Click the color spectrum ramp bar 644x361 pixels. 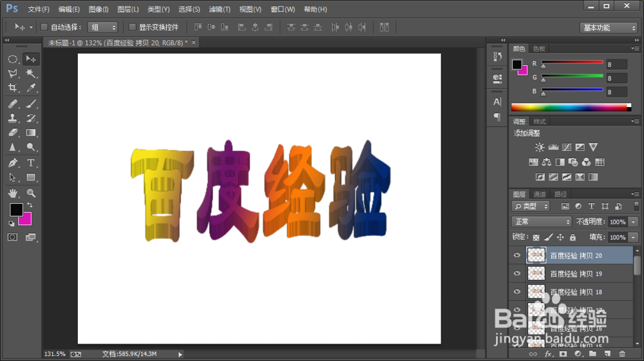(x=571, y=107)
